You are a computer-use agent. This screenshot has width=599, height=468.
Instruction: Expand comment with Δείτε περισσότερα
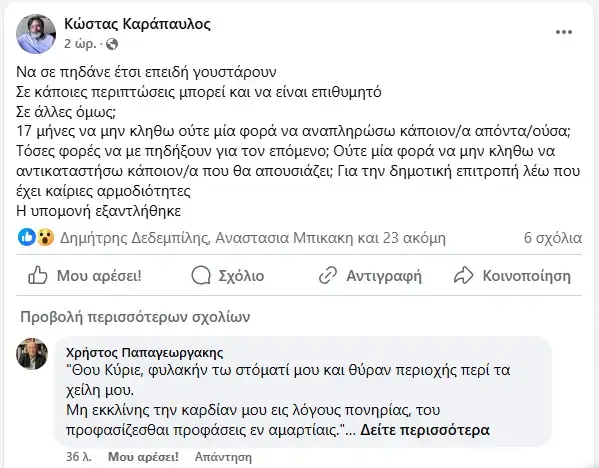tap(425, 430)
